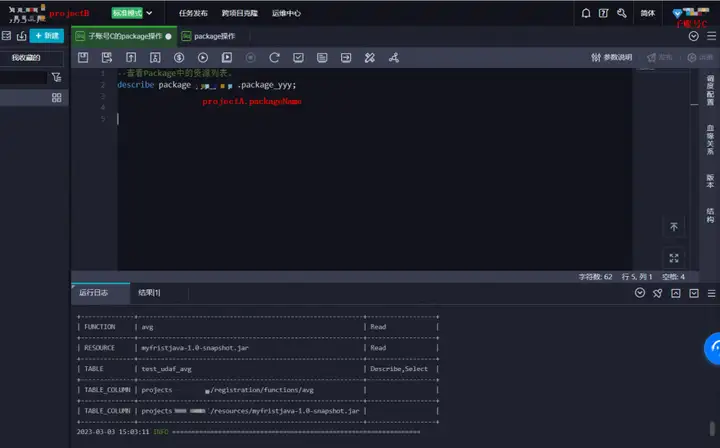Pin the run log panel
Image resolution: width=720 pixels, height=448 pixels.
click(658, 293)
